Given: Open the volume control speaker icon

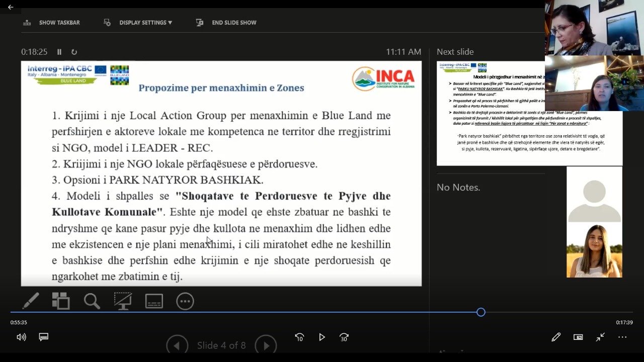Looking at the screenshot, I should coord(21,337).
